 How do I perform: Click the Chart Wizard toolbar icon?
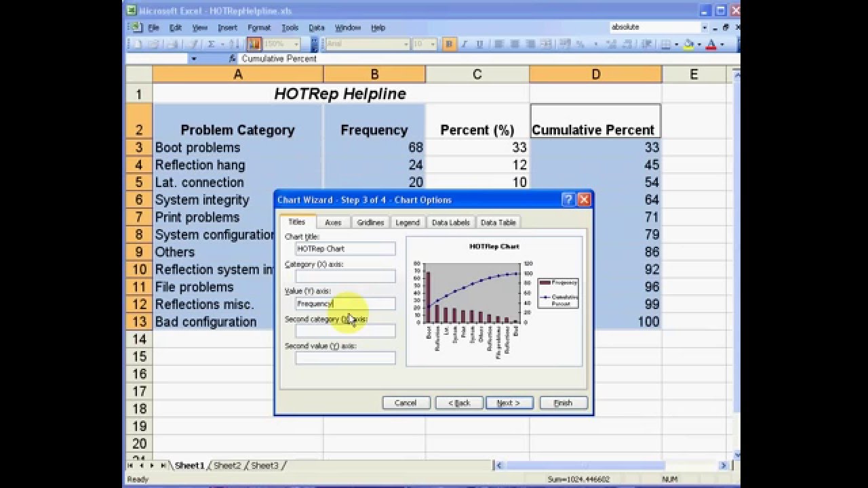(x=254, y=44)
